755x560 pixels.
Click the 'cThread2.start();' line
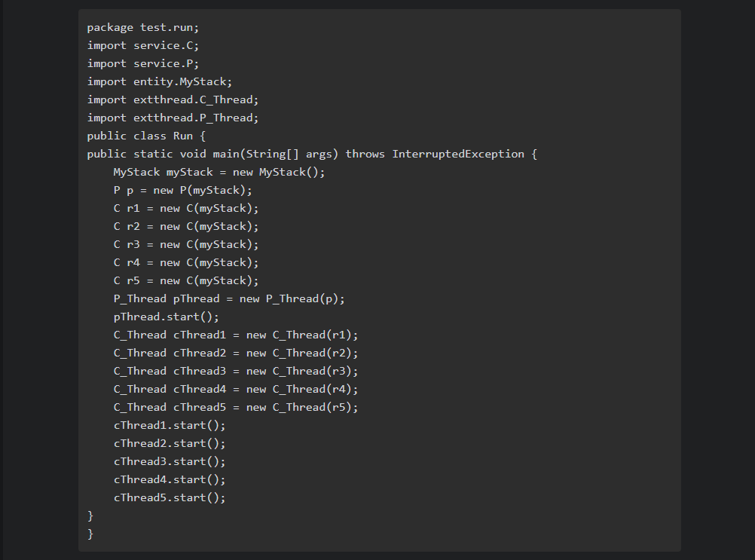[x=170, y=444]
